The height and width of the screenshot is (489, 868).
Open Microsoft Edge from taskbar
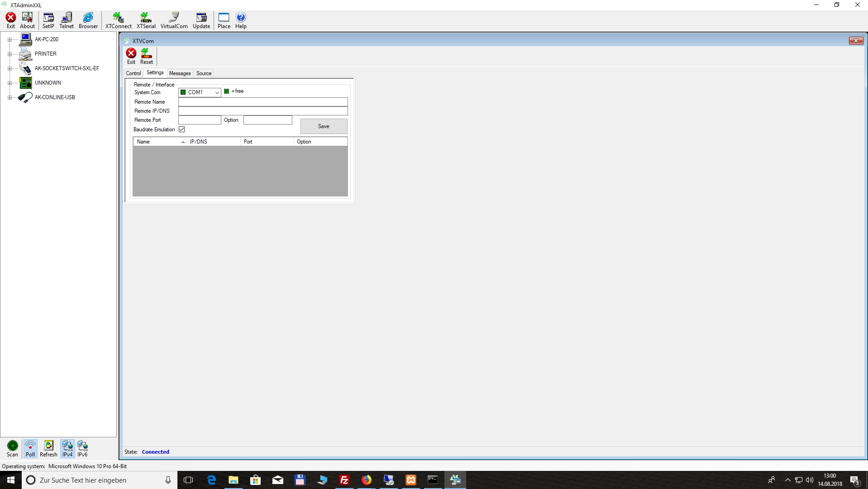[211, 480]
